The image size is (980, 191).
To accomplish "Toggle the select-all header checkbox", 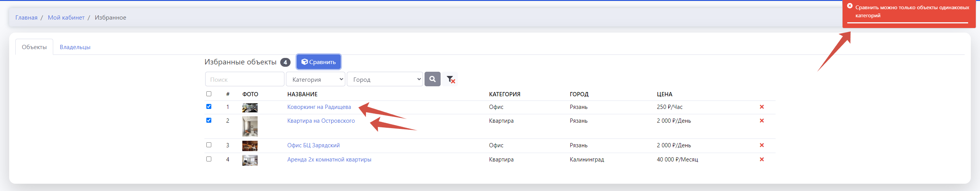I will click(209, 94).
